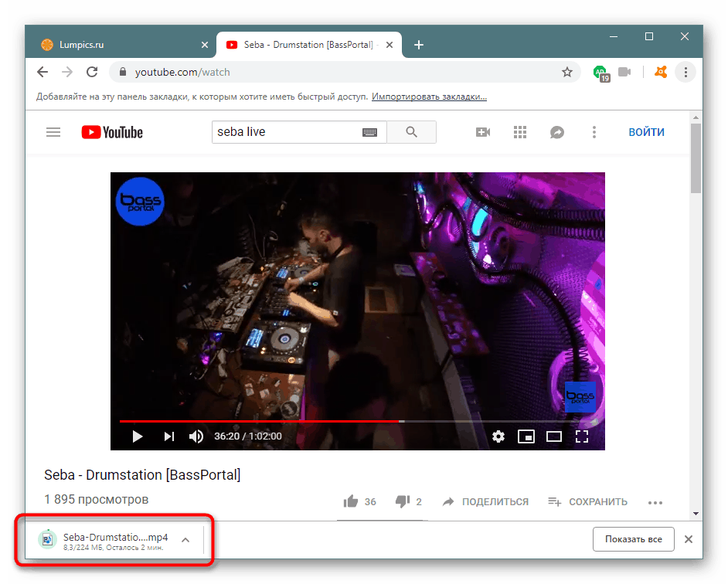Dislike the video with thumbs down
728x584 pixels.
(x=403, y=501)
